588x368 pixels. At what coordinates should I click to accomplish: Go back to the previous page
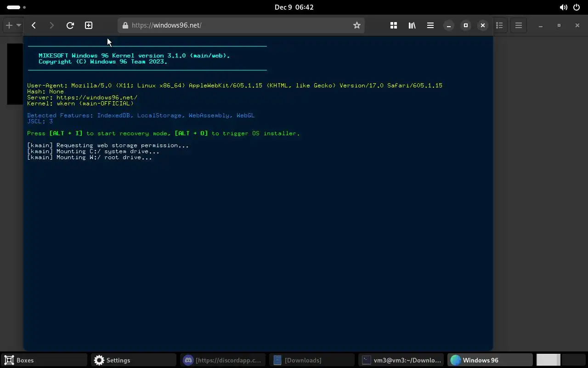[34, 25]
